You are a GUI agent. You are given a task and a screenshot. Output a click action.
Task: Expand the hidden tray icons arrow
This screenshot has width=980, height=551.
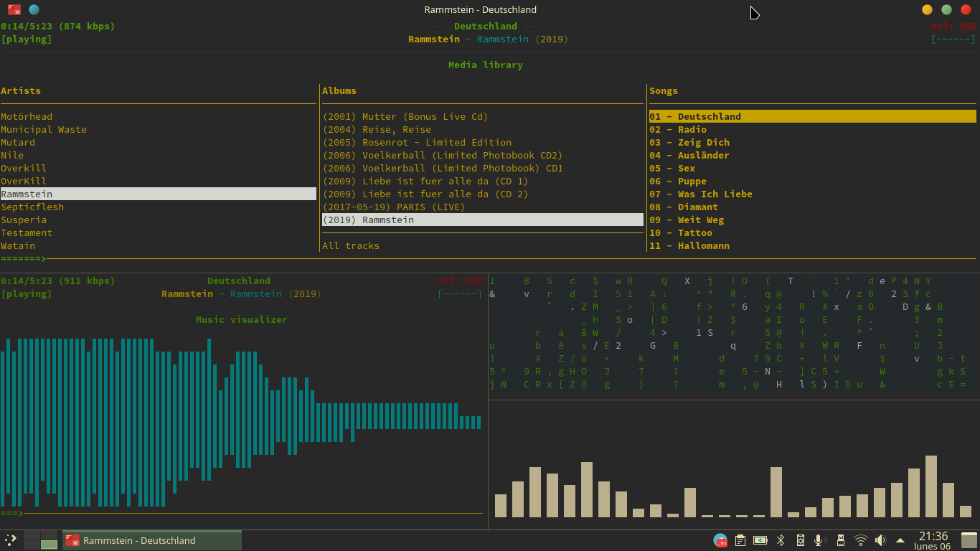coord(900,540)
